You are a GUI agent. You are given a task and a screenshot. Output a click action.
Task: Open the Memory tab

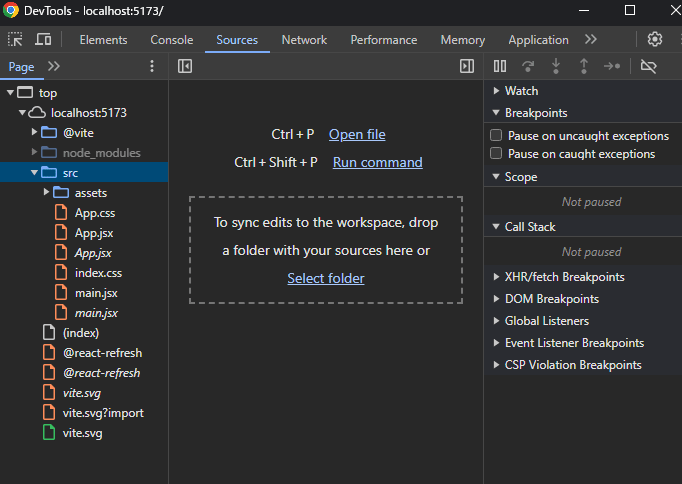coord(462,40)
